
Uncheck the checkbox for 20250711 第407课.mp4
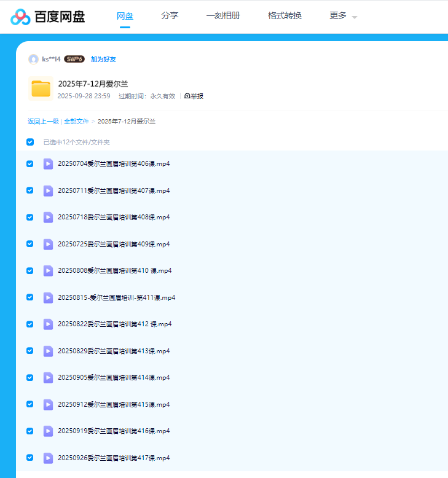(30, 190)
